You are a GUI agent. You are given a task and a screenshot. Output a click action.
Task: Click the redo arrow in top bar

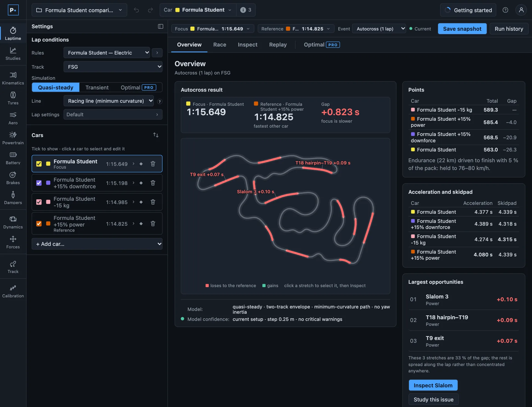150,10
